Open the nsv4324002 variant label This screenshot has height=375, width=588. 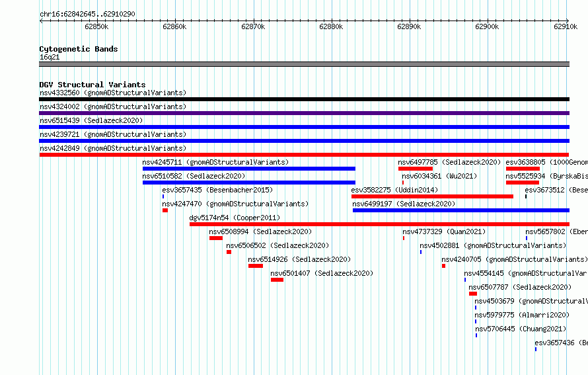113,106
